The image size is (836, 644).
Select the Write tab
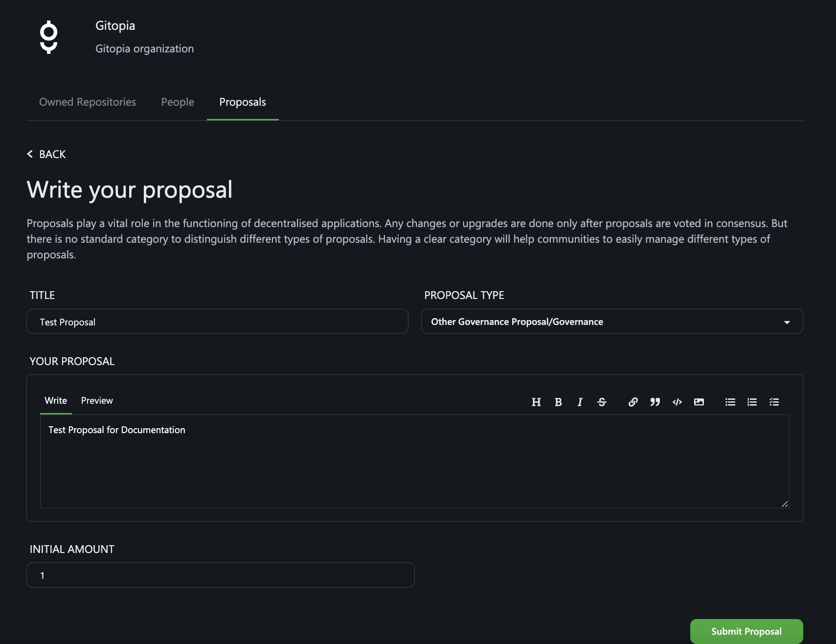click(56, 400)
